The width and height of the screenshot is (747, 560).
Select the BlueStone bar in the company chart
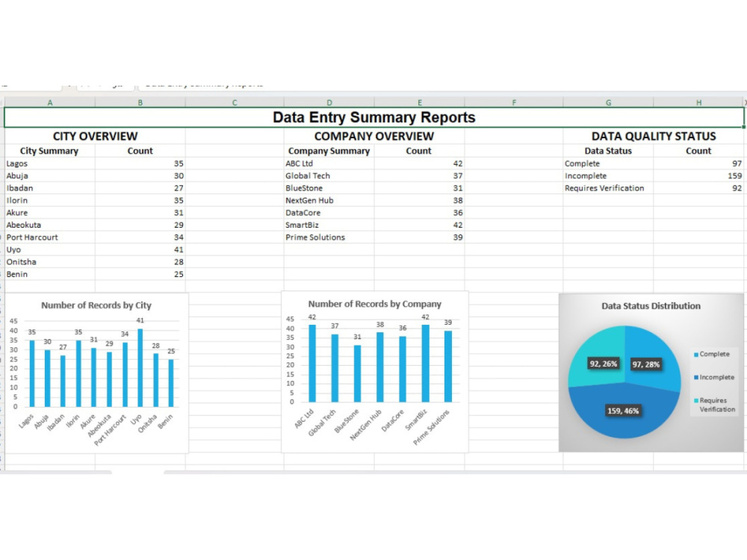click(357, 373)
